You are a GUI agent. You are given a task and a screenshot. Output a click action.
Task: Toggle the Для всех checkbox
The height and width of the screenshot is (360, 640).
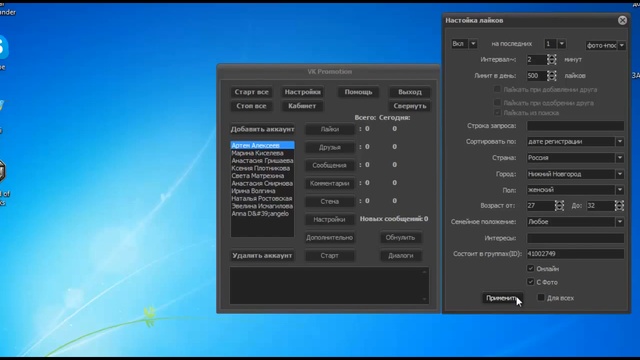[x=541, y=298]
